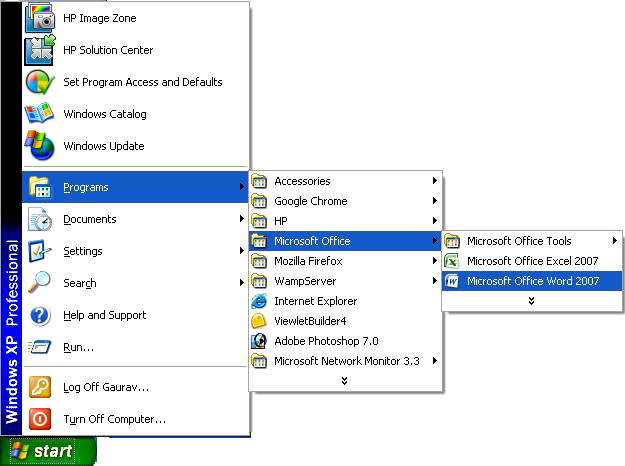
Task: Click the Internet Explorer icon
Action: pyautogui.click(x=260, y=301)
